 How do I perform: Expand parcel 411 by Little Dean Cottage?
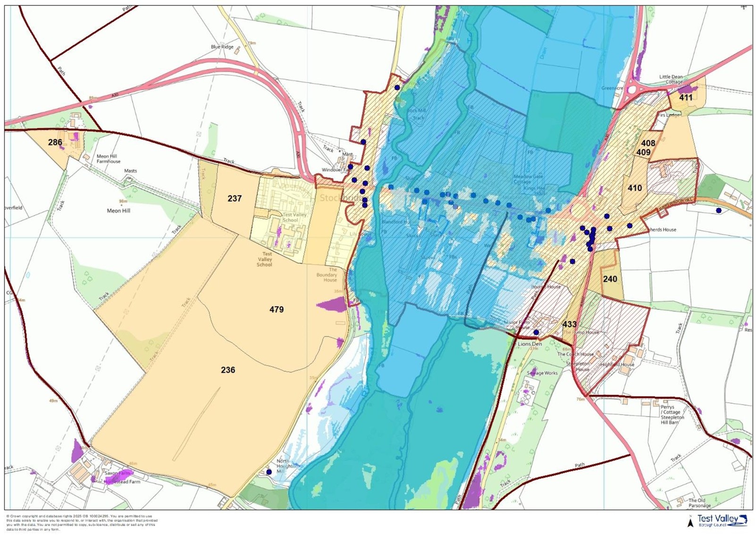tap(686, 98)
